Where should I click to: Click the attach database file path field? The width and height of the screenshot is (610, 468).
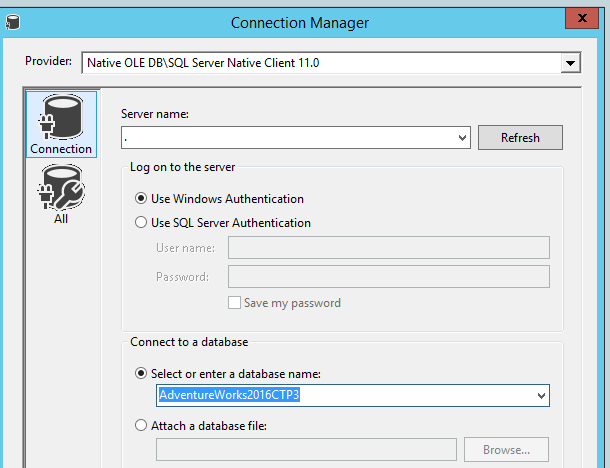coord(306,450)
